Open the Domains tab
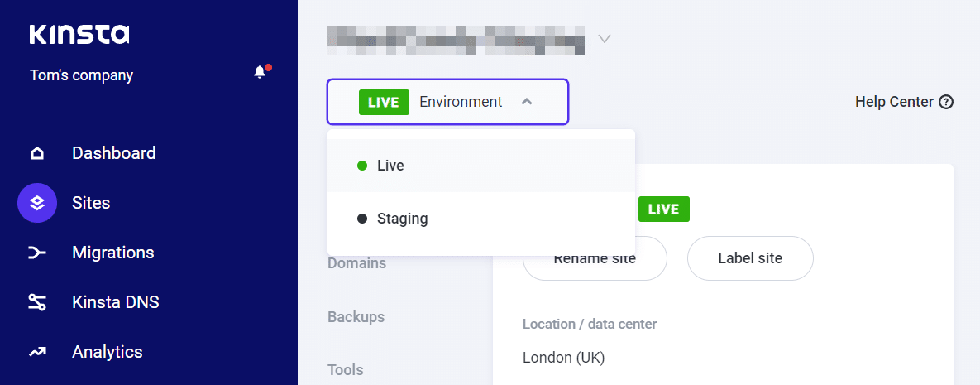Viewport: 980px width, 385px height. click(x=356, y=263)
